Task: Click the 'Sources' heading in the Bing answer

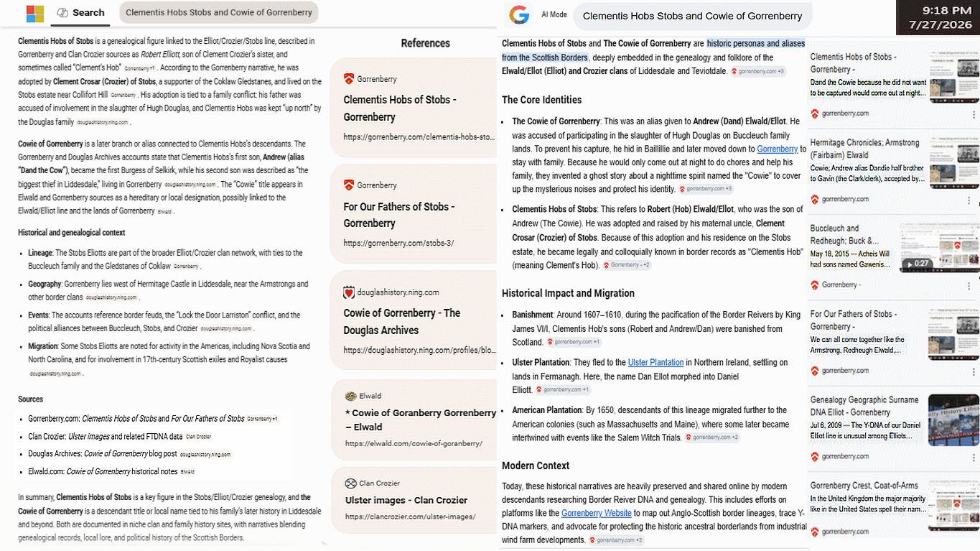Action: coord(31,399)
